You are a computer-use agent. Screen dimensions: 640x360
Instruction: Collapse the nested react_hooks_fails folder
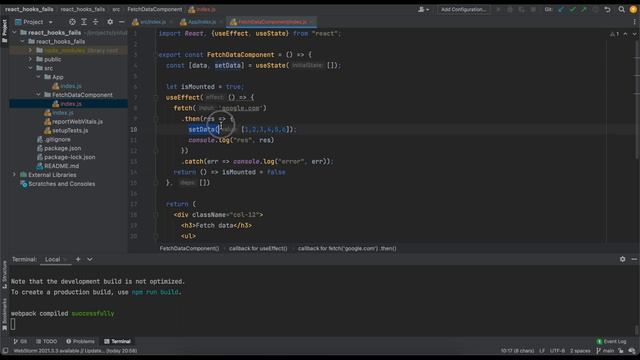22,41
